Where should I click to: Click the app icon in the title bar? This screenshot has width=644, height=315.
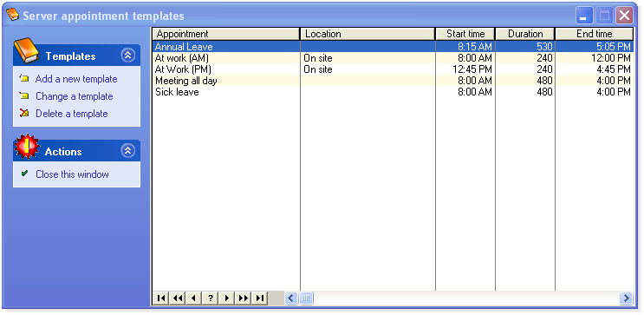click(13, 15)
